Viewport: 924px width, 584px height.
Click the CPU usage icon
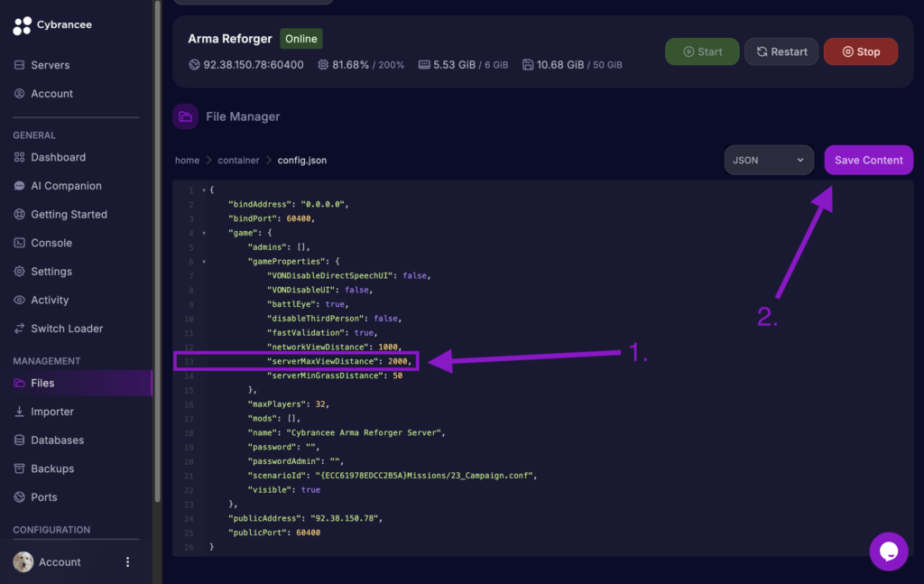(323, 65)
